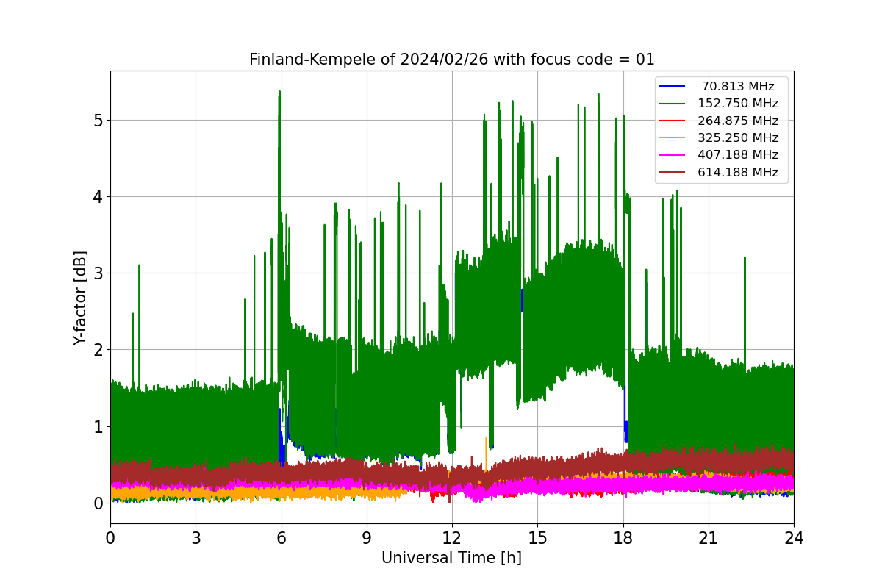Click x-axis tick label 18
This screenshot has height=588, width=882.
click(x=623, y=538)
